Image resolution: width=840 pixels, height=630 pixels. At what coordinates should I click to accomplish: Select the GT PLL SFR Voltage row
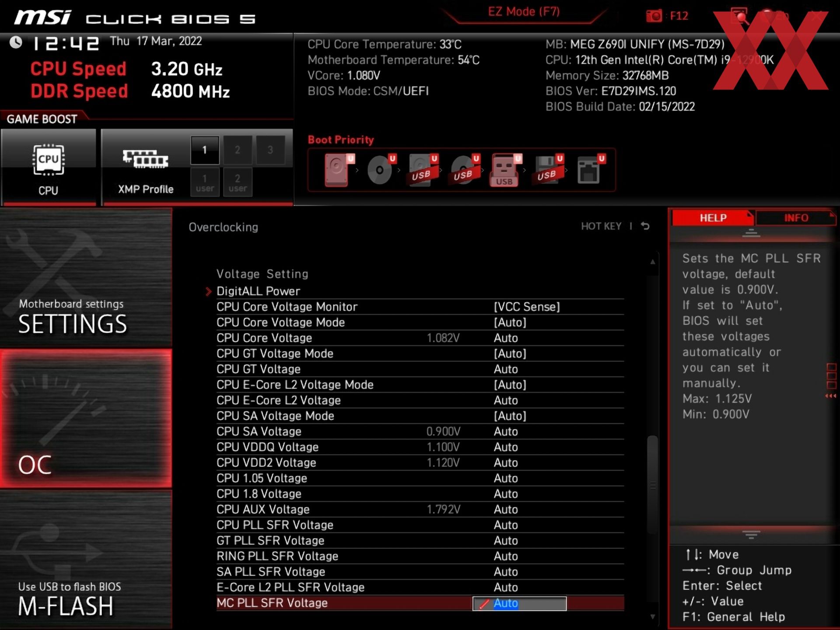pos(420,540)
